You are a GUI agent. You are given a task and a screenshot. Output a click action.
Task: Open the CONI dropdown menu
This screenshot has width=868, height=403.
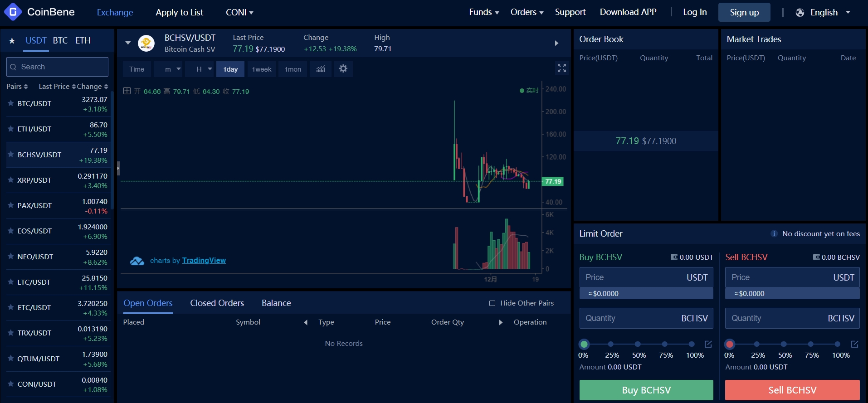239,12
